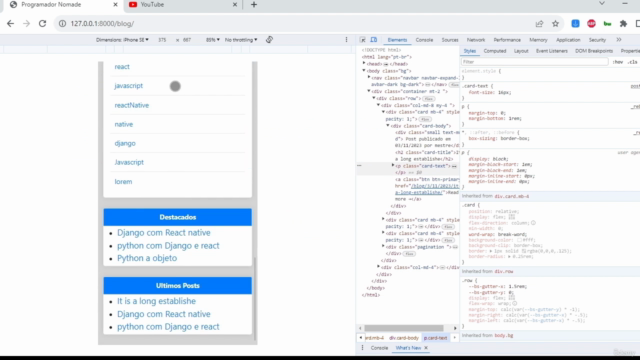Open the django tag link
This screenshot has width=640, height=360.
click(125, 143)
